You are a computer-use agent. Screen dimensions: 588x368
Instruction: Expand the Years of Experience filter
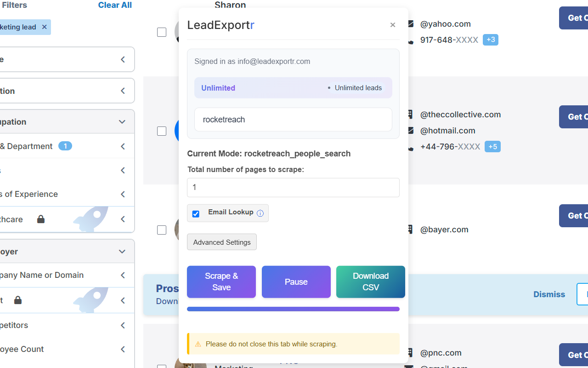(123, 194)
